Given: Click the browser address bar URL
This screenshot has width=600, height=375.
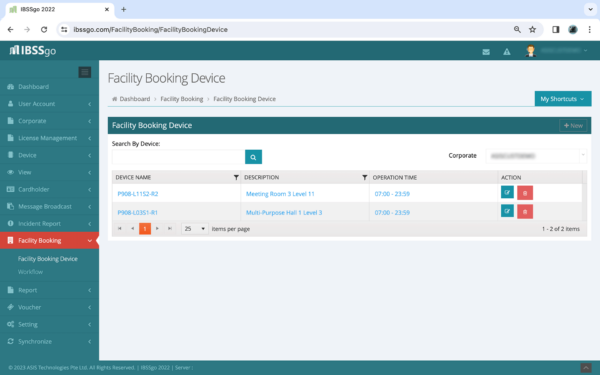Looking at the screenshot, I should [x=151, y=29].
